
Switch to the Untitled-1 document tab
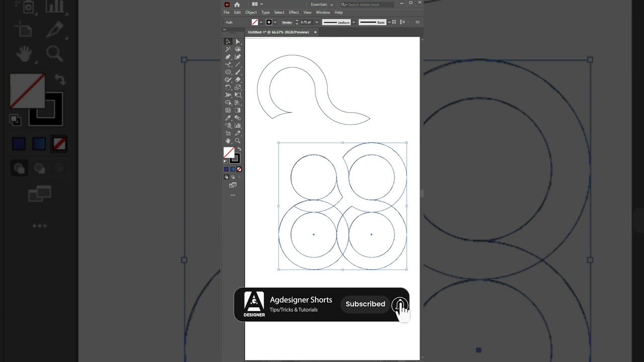278,32
